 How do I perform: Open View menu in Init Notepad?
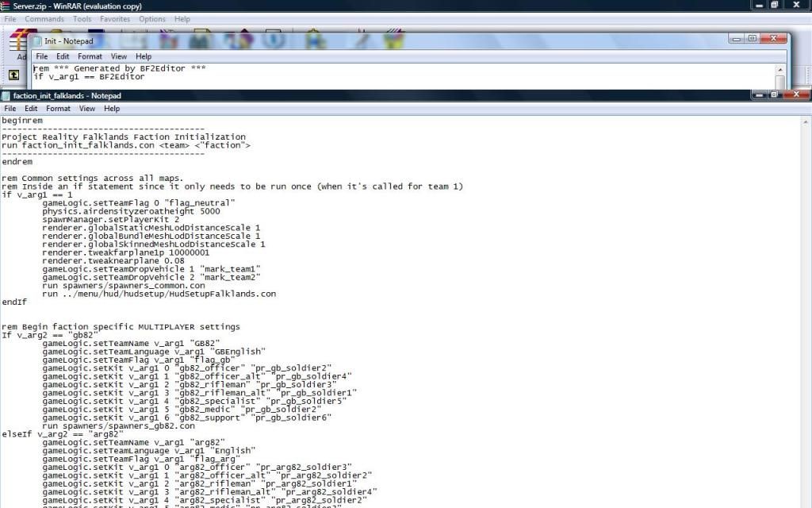[118, 57]
